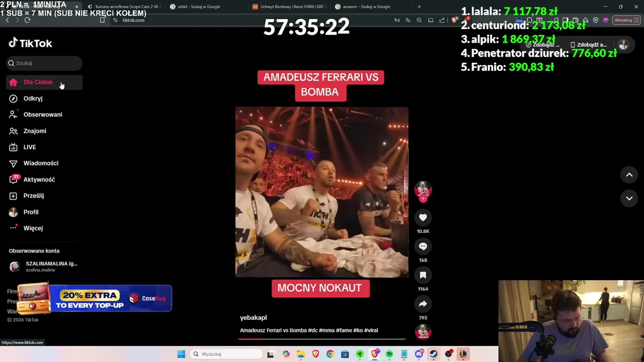
Task: Click the Wyszukaj taskbar search box
Action: coord(226,354)
